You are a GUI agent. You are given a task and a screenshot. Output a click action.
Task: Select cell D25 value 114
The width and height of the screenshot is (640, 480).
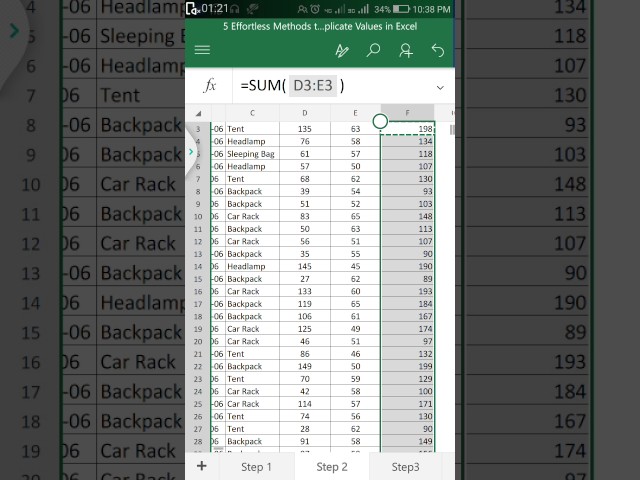(x=304, y=404)
